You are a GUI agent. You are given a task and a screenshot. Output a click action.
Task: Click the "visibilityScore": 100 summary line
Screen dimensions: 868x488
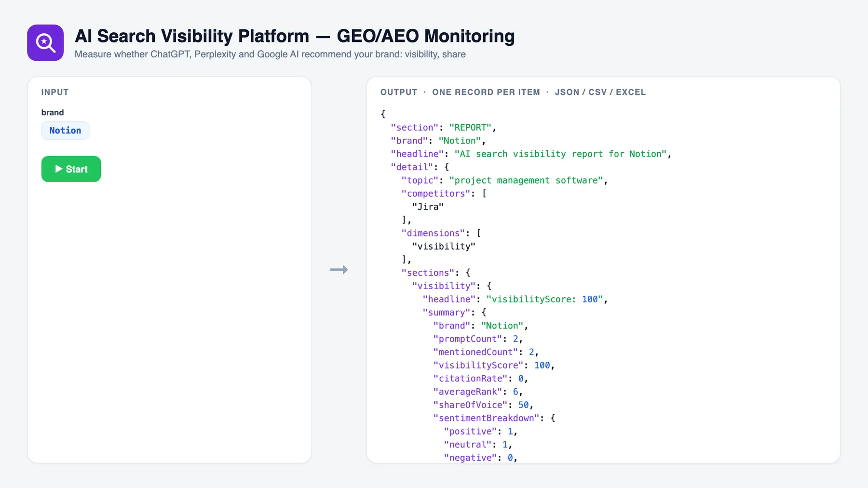coord(494,366)
